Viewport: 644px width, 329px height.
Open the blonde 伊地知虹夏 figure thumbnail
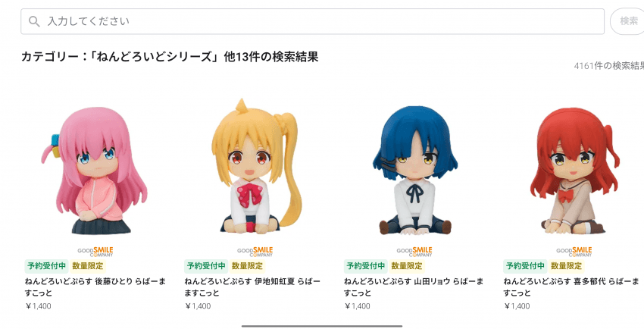[255, 166]
